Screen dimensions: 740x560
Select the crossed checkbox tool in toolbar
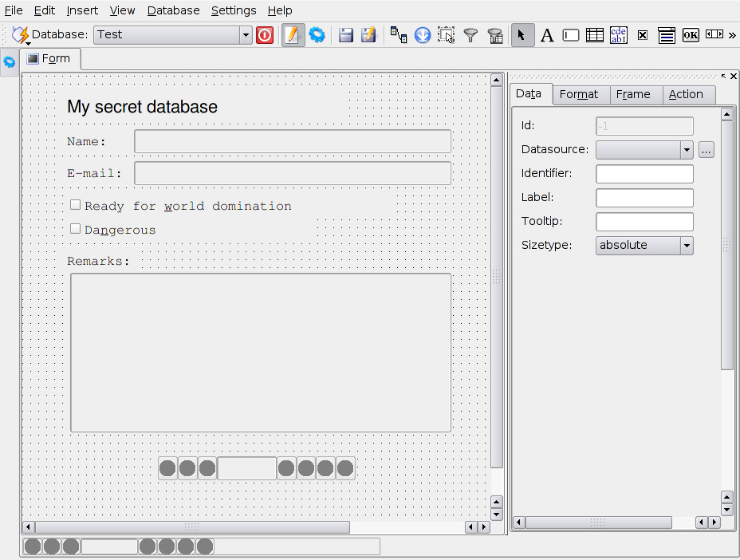pos(642,35)
